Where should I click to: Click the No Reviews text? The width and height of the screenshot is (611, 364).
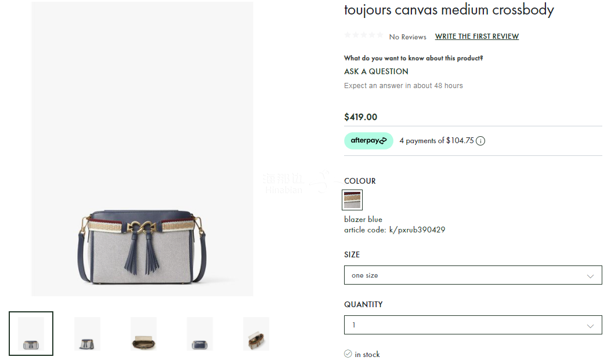click(x=407, y=37)
